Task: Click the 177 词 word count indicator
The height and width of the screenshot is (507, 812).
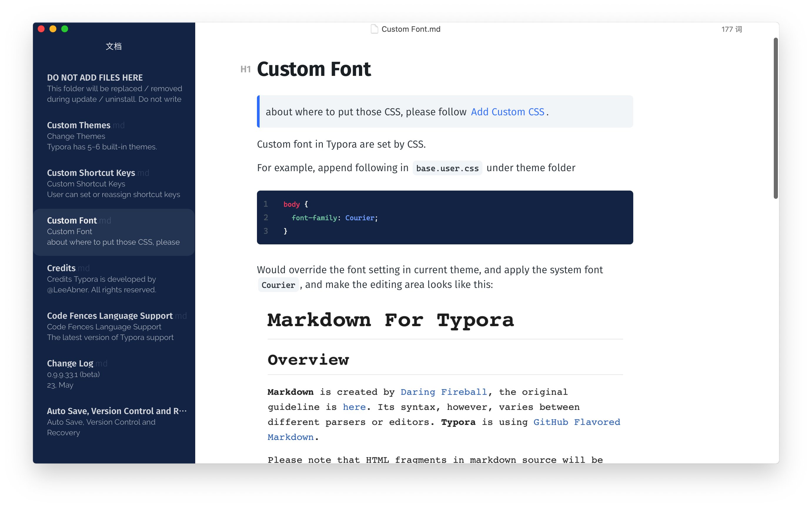Action: 731,29
